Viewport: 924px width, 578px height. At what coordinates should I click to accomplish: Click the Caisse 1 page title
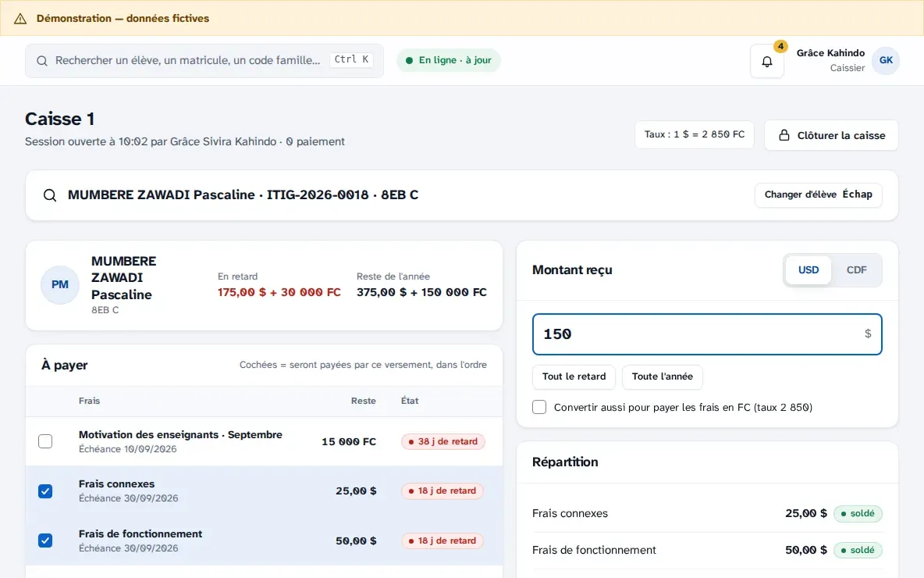(59, 120)
